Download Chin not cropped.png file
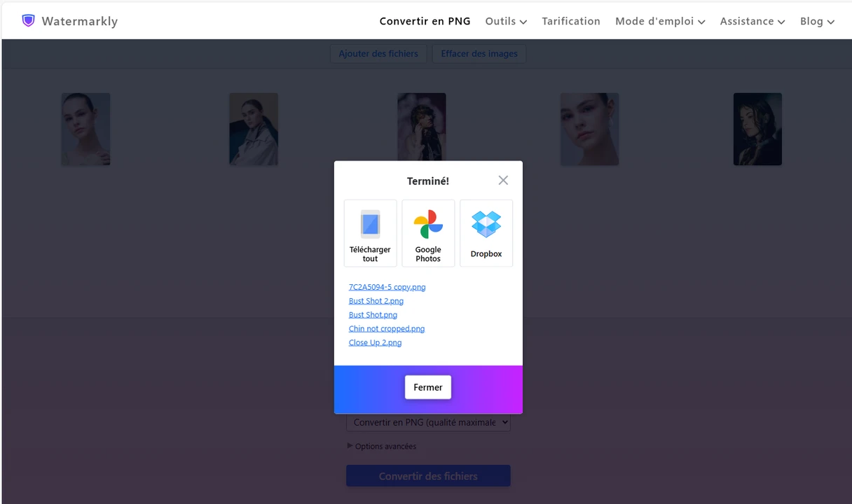852x504 pixels. tap(387, 329)
